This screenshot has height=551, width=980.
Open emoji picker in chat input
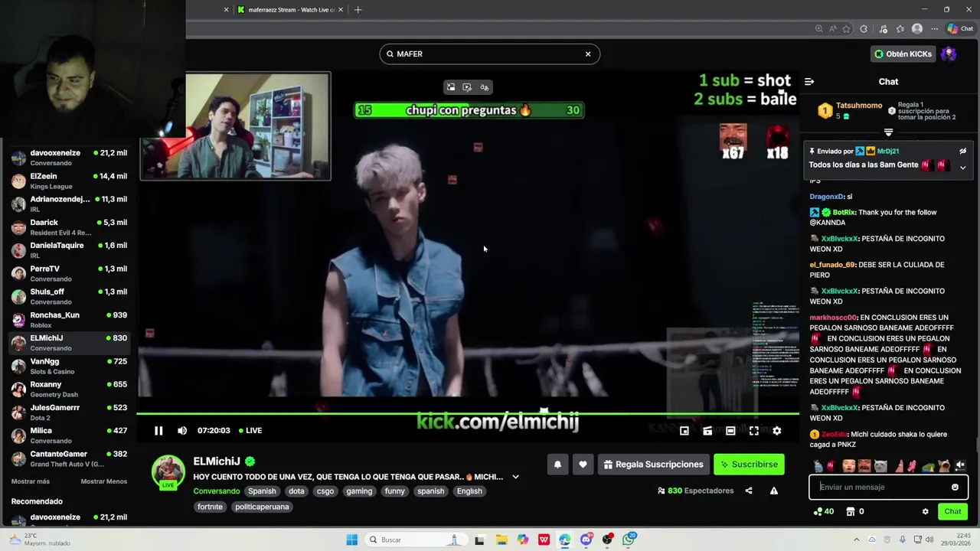tap(955, 487)
